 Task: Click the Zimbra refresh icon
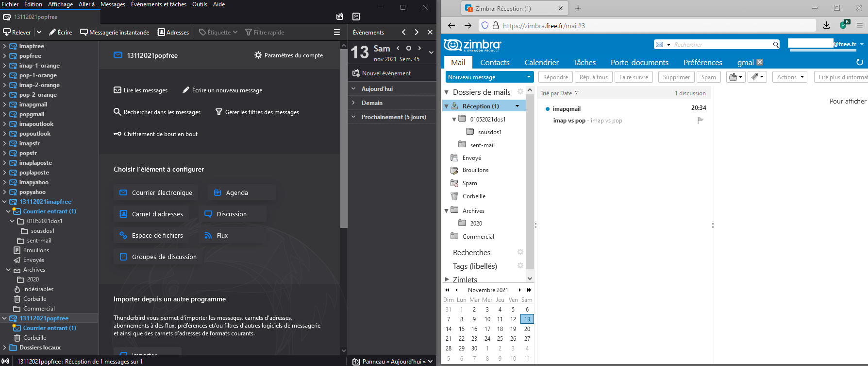[859, 62]
